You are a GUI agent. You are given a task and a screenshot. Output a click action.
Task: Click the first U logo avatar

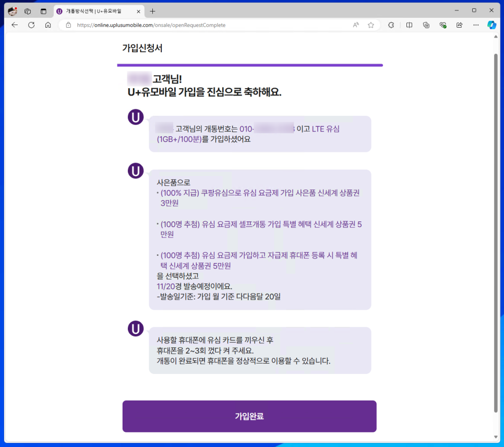[x=136, y=117]
